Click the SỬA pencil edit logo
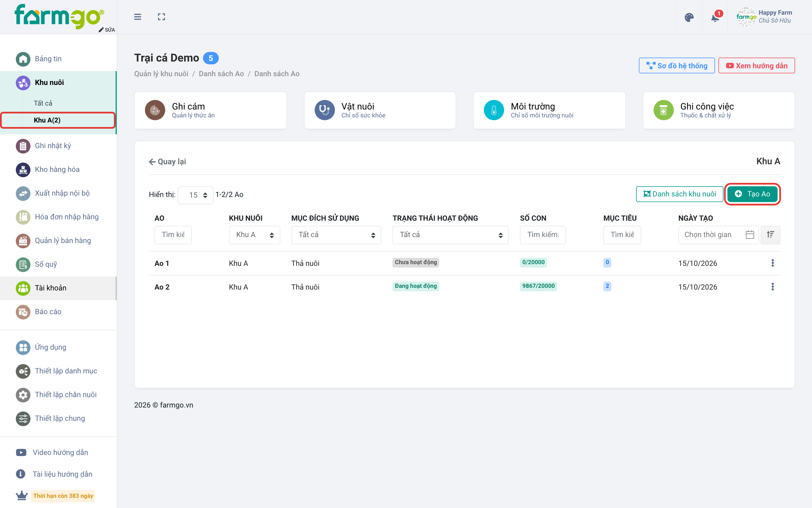Image resolution: width=812 pixels, height=508 pixels. 107,30
